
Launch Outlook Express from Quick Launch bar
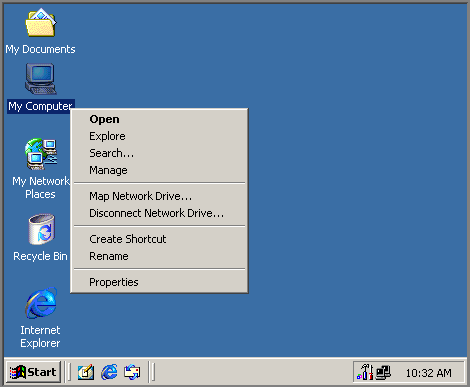pos(132,372)
